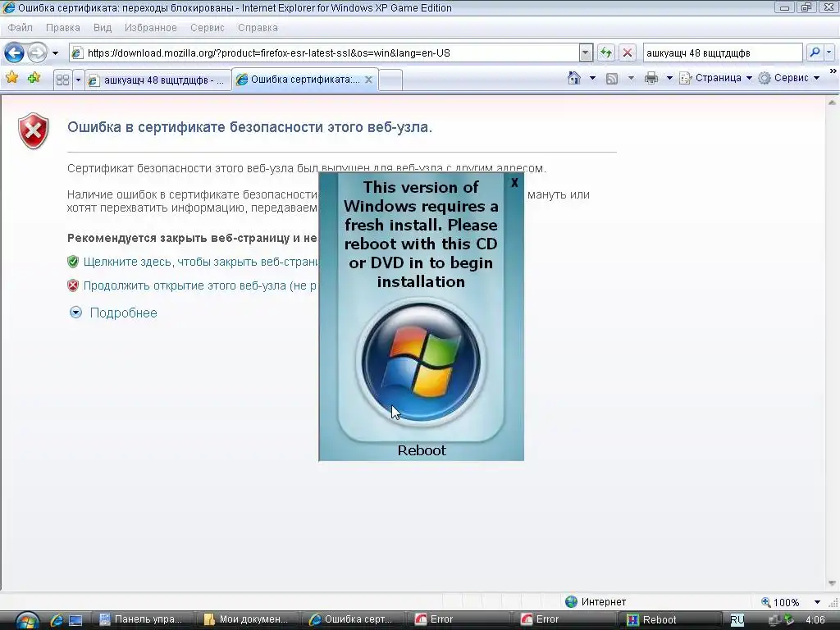Open the Сервис gear toolbar menu

789,78
